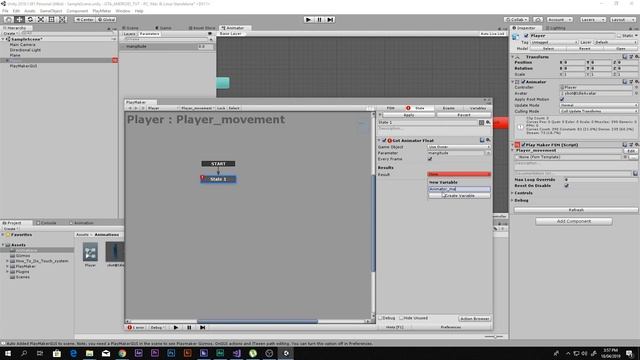
Task: Toggle the Apply Root Motion checkbox
Action: [x=562, y=99]
